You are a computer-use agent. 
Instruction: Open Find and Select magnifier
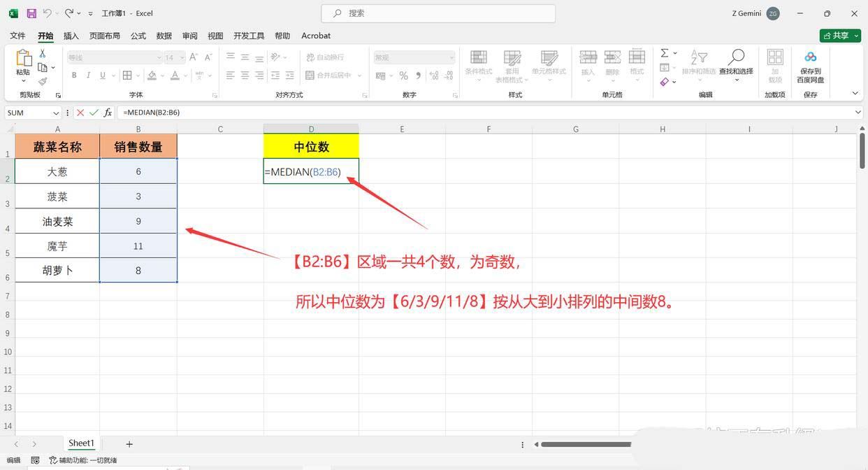736,57
